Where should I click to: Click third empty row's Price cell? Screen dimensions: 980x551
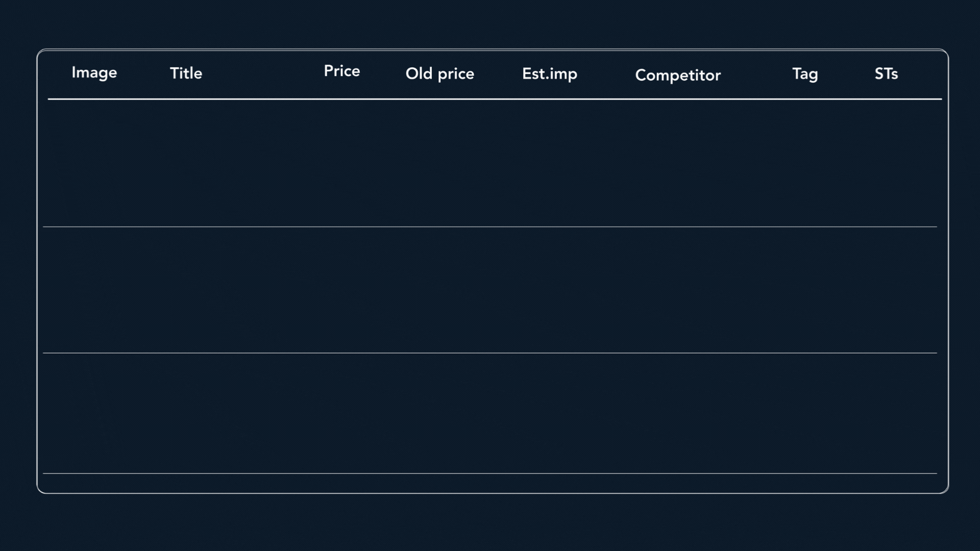point(342,413)
